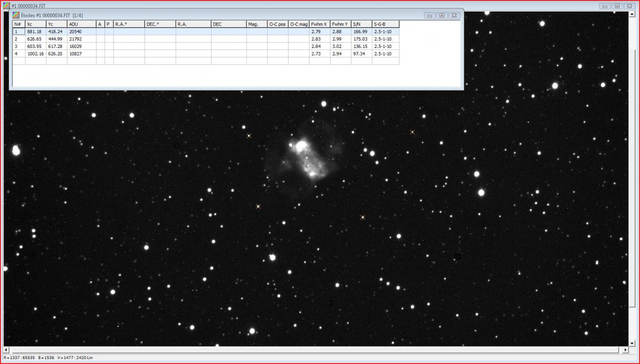This screenshot has width=640, height=364.
Task: Click the Fwhm X value 2.73
Action: (316, 54)
